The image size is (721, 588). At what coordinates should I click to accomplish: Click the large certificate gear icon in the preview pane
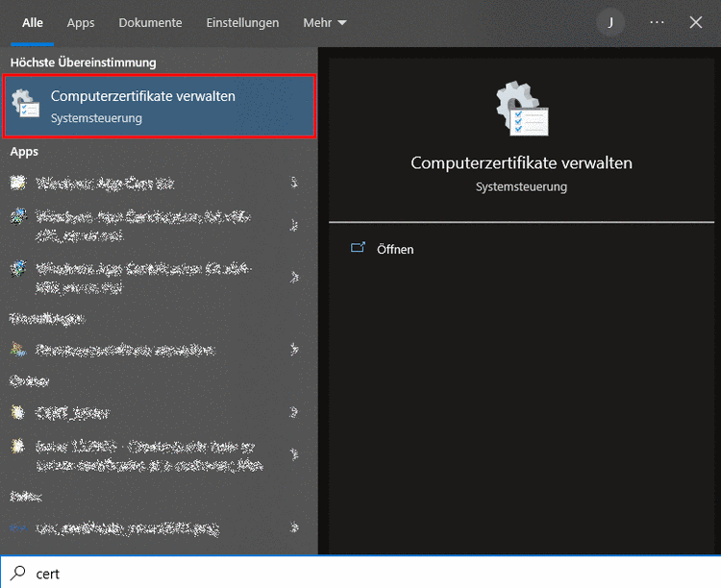tap(522, 109)
